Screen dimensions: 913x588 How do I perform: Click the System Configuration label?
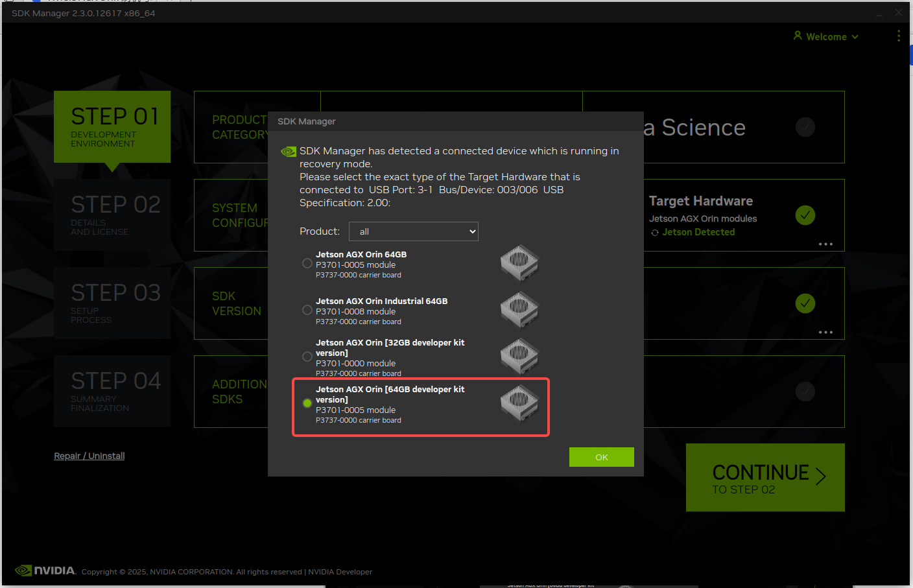(x=240, y=215)
